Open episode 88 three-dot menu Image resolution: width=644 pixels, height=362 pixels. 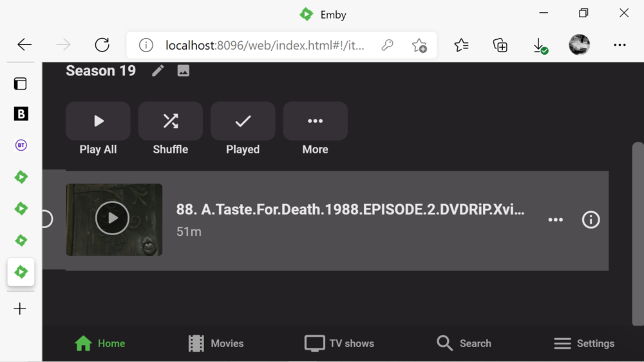click(x=556, y=220)
